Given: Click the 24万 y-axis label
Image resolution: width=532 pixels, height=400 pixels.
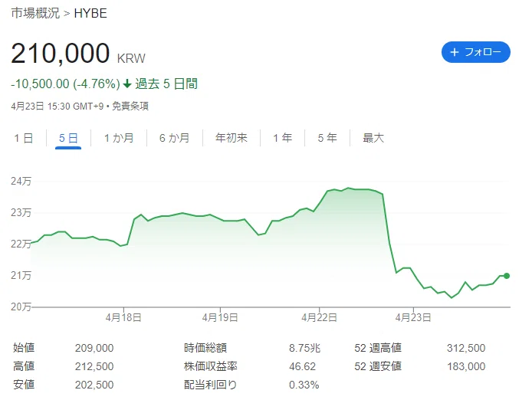Looking at the screenshot, I should (x=21, y=181).
